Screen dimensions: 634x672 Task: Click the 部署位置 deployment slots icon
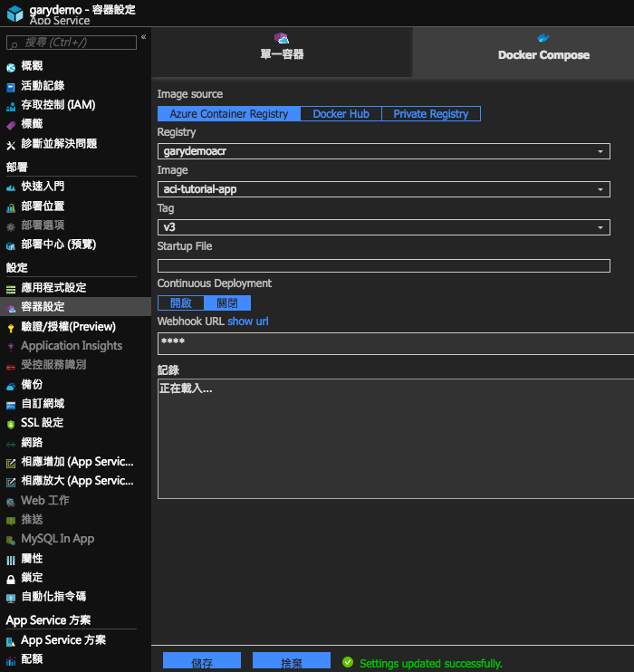pyautogui.click(x=11, y=208)
